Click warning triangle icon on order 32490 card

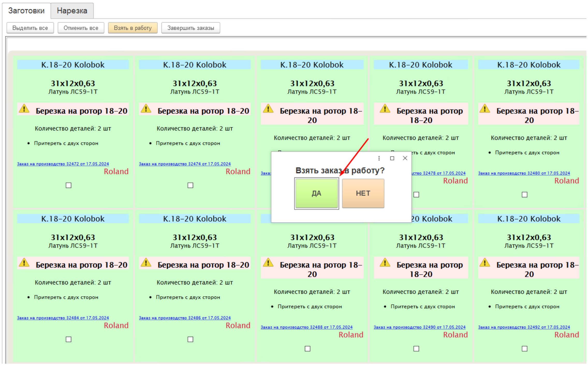[385, 263]
